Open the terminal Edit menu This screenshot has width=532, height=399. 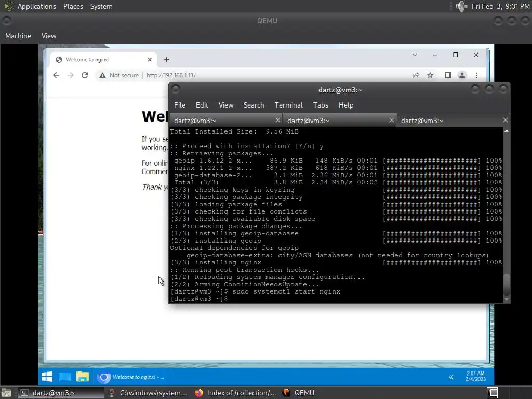202,105
